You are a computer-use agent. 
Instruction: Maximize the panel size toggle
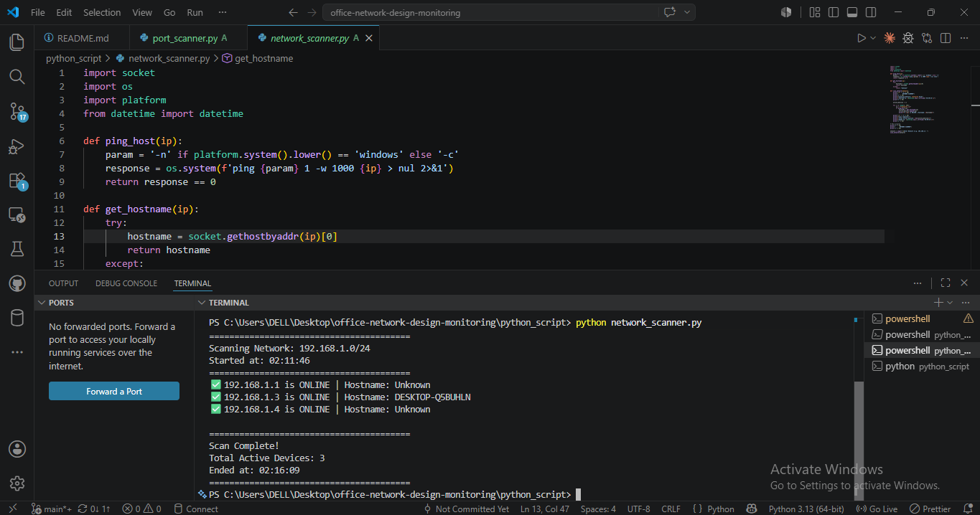tap(946, 283)
